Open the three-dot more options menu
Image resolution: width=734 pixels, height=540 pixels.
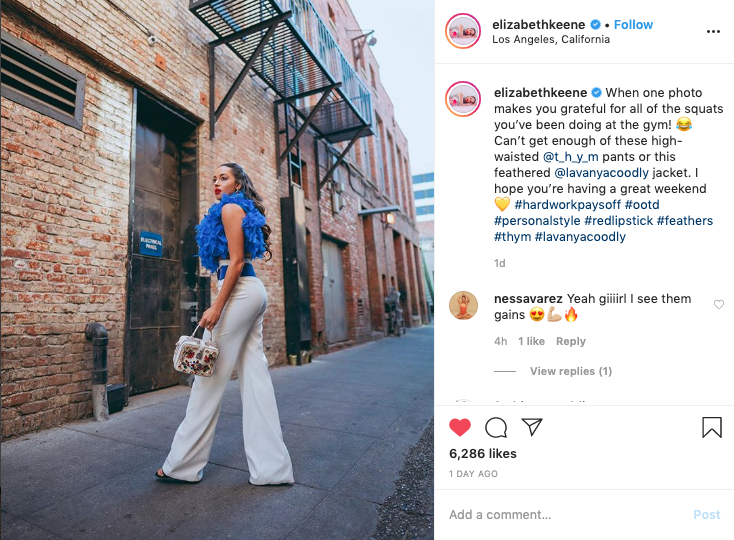[713, 31]
